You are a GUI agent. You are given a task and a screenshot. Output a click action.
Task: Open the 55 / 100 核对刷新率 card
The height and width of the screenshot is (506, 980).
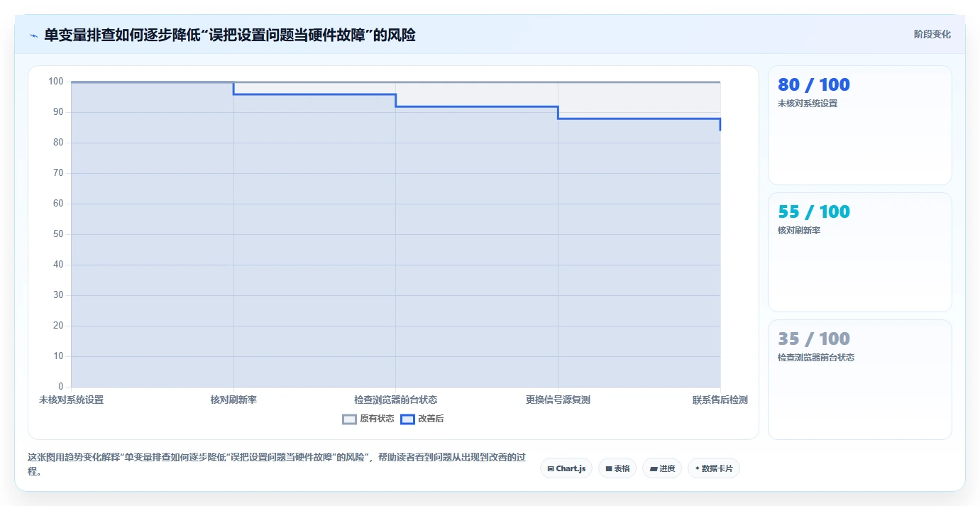pos(860,252)
